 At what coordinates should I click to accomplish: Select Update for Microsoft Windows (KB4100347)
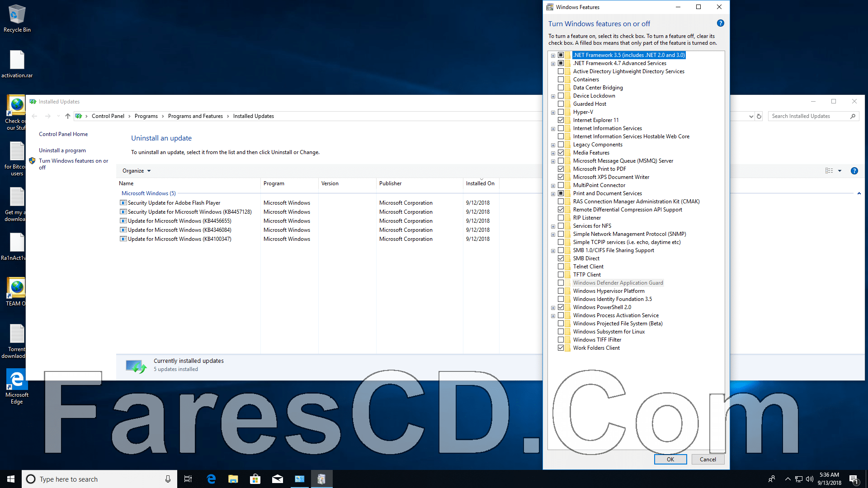click(x=179, y=239)
